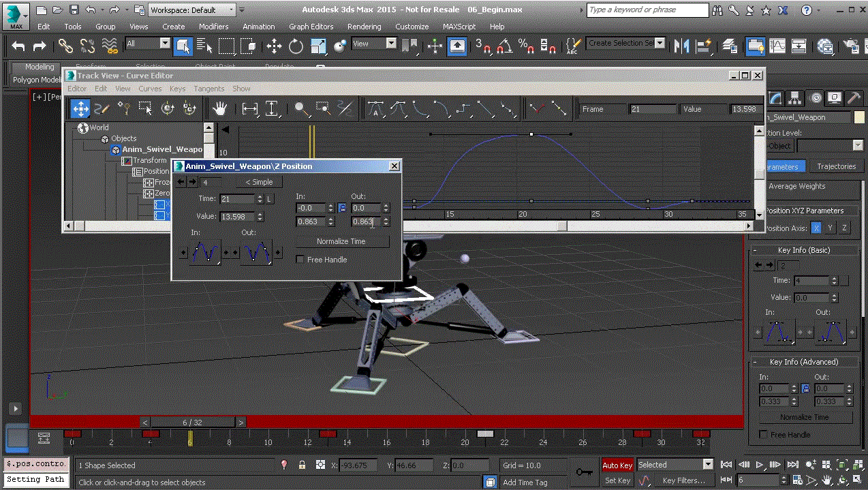Screen dimensions: 868x490
Task: Click the Select and Move tool
Action: pos(274,46)
